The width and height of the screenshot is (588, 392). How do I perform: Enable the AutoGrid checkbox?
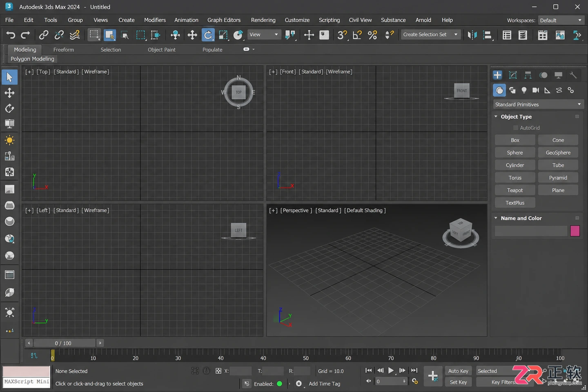coord(516,128)
